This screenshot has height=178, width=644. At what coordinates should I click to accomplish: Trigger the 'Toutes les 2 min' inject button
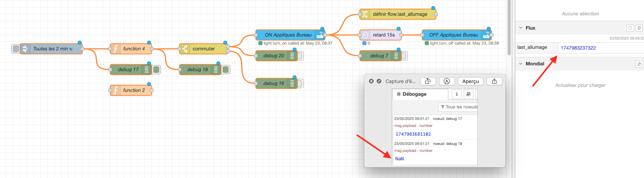[x=16, y=49]
